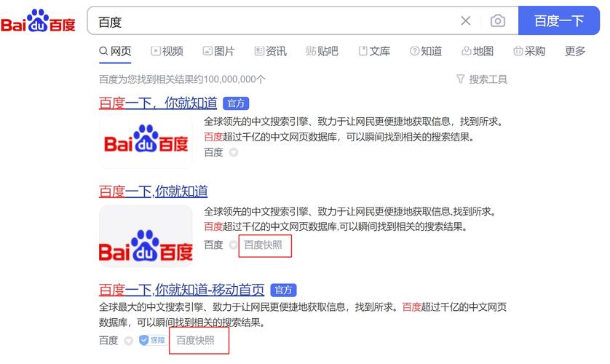Viewport: 610px width, 364px height.
Task: Click the 保障 shield badge
Action: tap(153, 340)
